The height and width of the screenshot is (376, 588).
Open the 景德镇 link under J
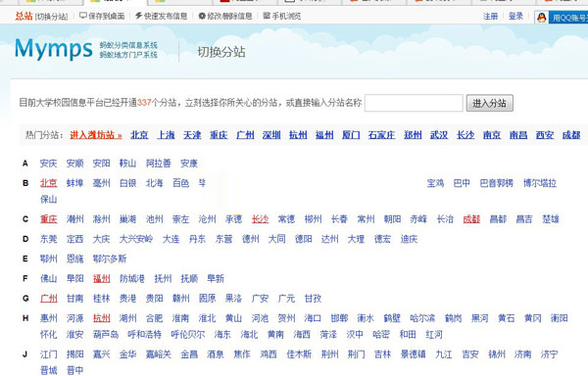click(413, 354)
